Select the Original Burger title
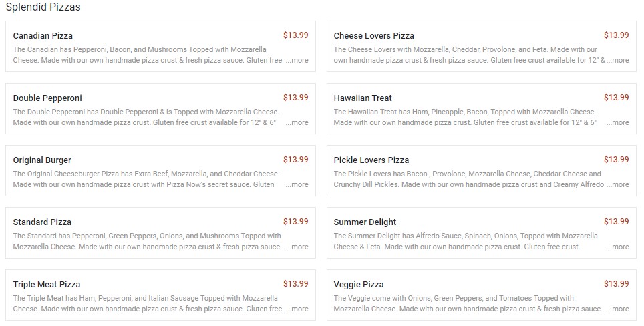644x326 pixels. 42,160
